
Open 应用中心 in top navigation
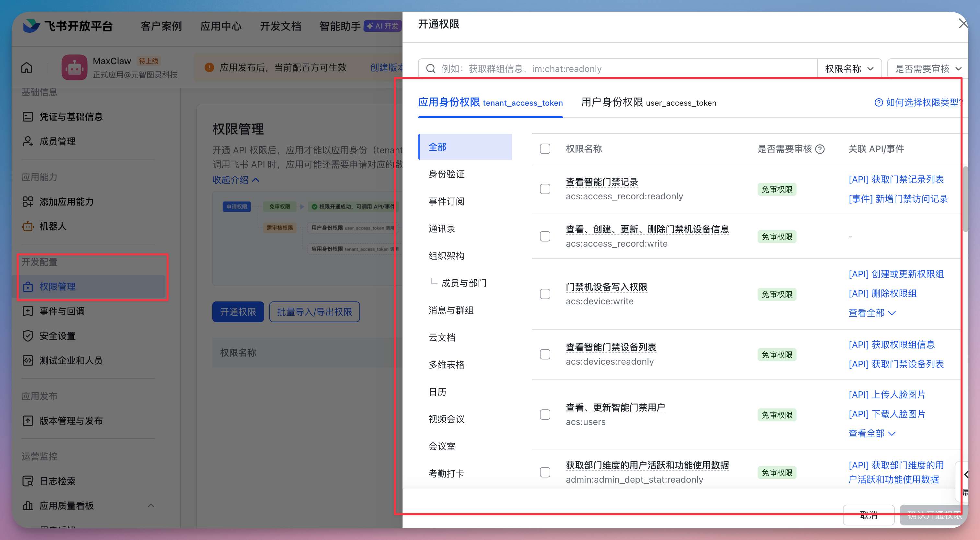tap(221, 26)
